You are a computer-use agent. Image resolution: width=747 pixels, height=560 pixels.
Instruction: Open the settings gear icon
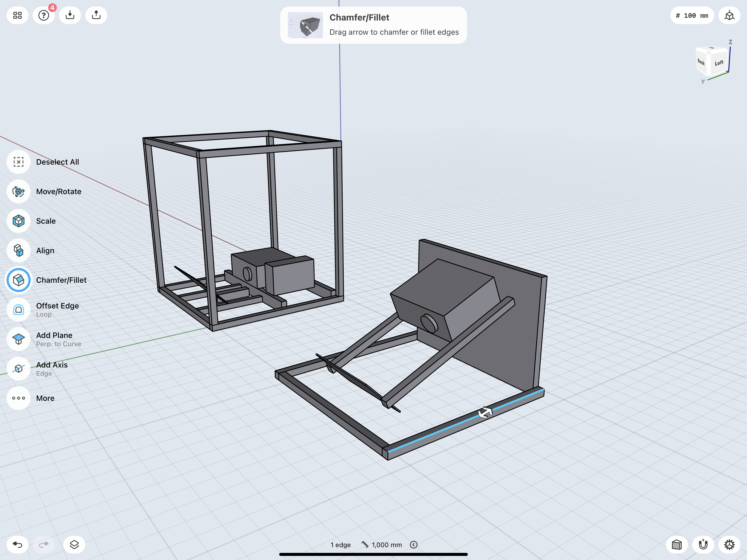click(730, 544)
